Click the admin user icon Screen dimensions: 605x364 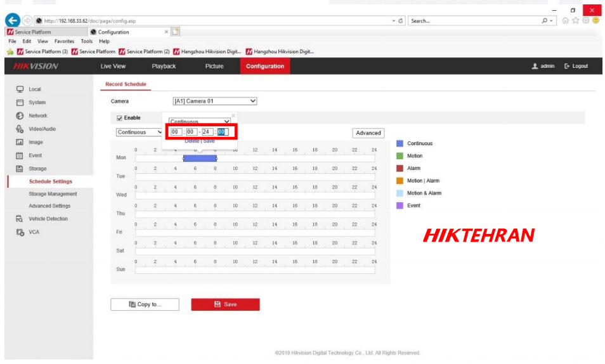535,67
